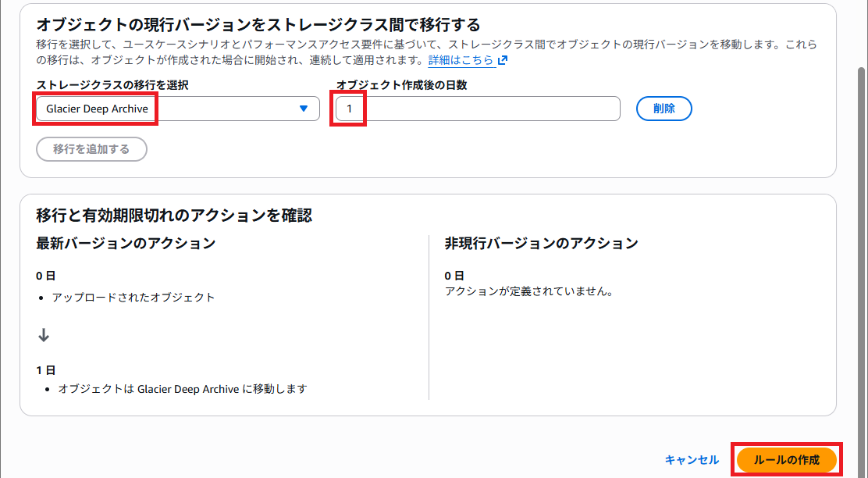Click the external link icon beside 詳細はこちら
The height and width of the screenshot is (478, 868).
(x=503, y=60)
